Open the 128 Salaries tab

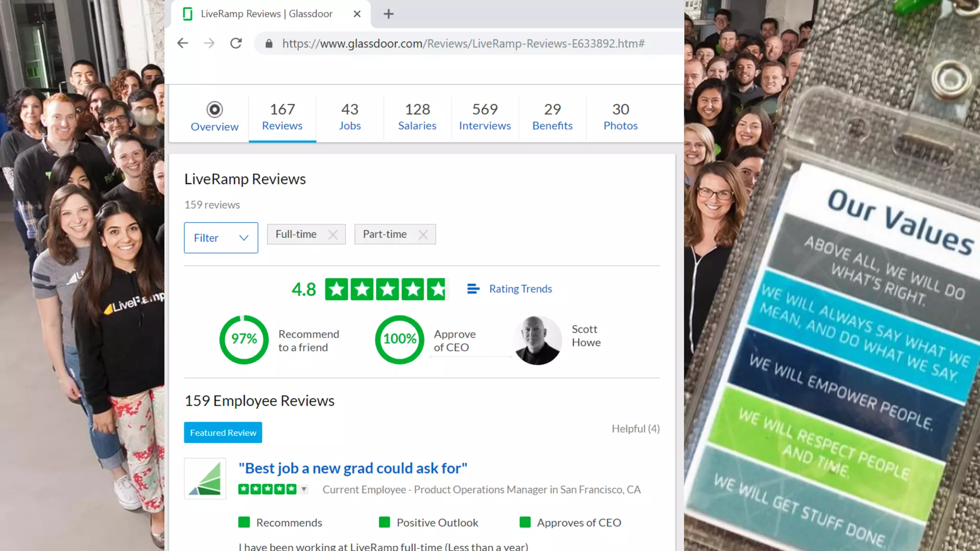tap(417, 117)
